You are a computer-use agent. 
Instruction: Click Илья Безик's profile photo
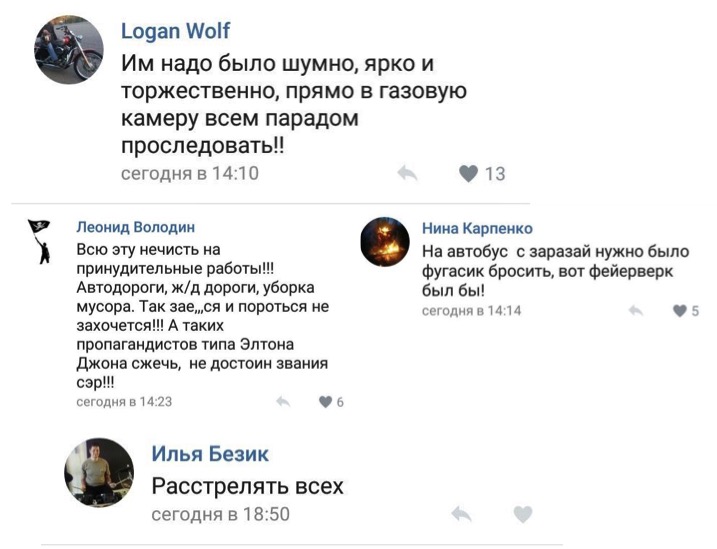99,472
